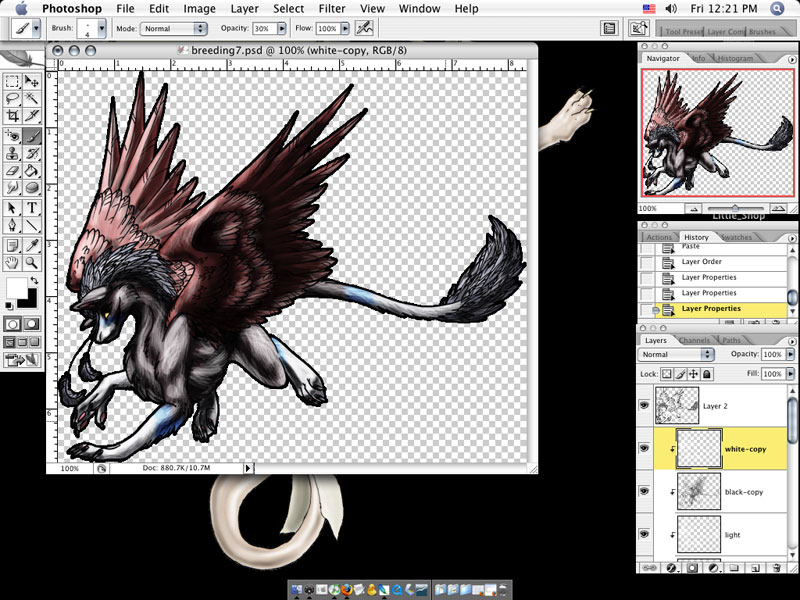
Task: Toggle lock image pixels
Action: 680,374
